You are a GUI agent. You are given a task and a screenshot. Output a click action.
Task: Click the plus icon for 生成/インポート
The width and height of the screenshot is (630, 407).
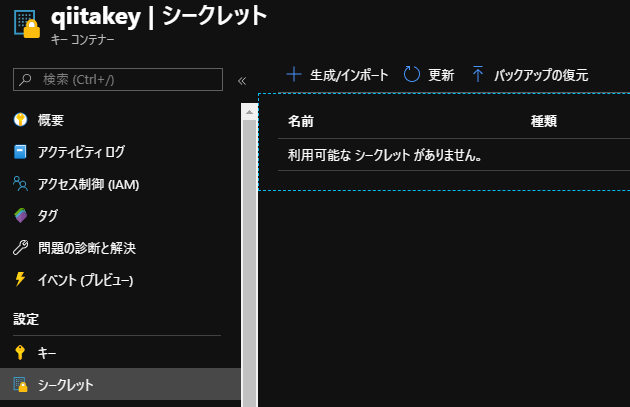[294, 74]
